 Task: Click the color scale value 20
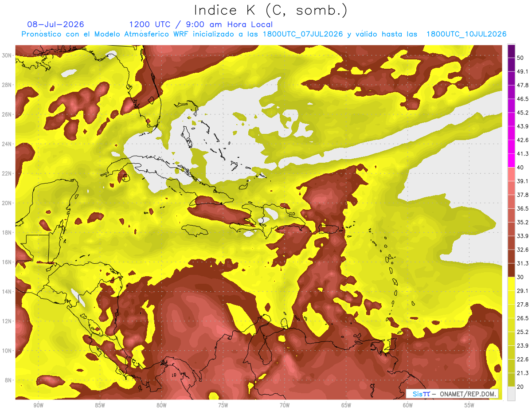pyautogui.click(x=520, y=387)
